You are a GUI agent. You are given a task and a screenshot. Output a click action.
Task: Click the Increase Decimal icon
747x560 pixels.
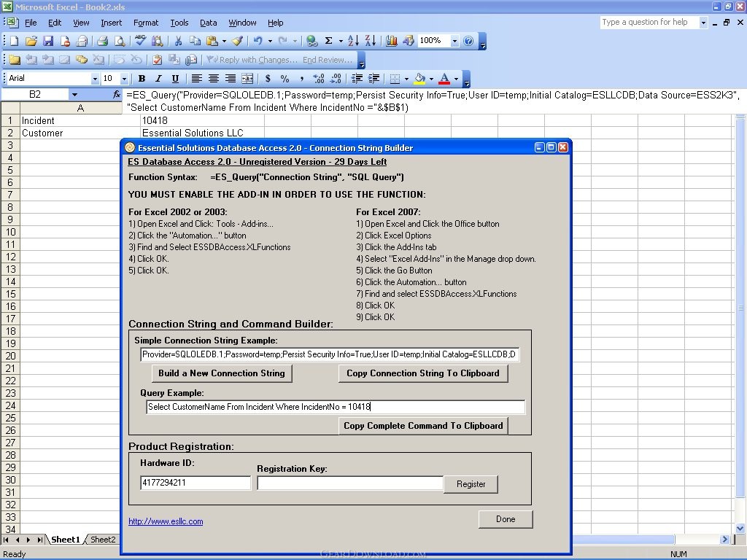click(x=319, y=79)
